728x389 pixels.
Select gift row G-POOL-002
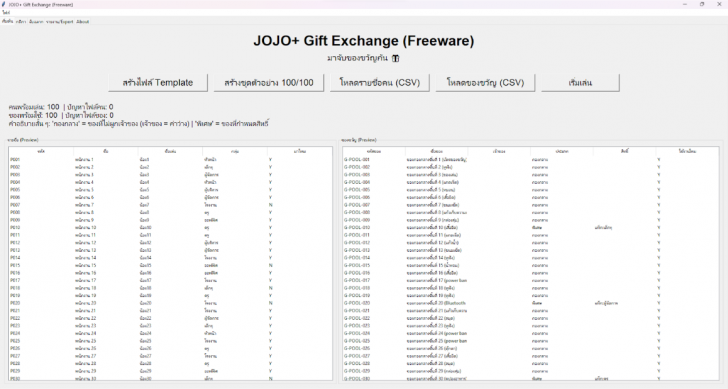point(531,167)
